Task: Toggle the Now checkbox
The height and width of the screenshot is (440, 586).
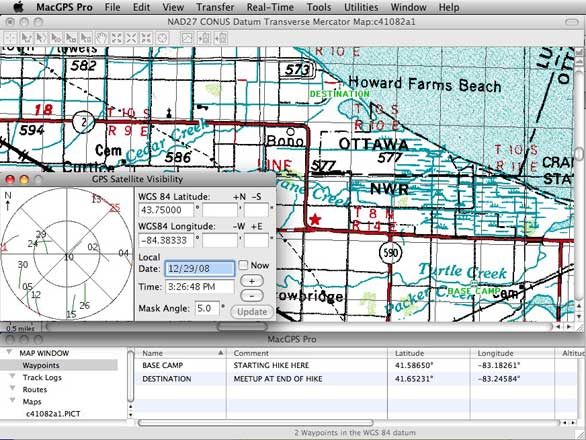Action: (x=243, y=265)
